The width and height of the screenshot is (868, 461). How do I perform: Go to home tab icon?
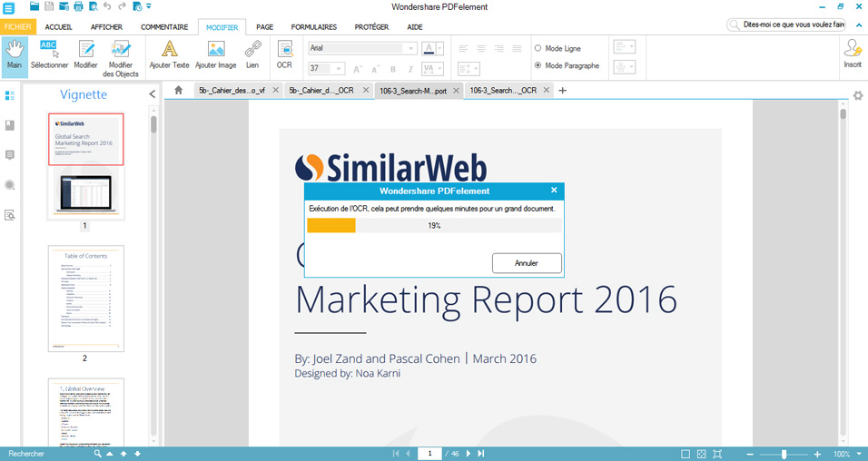pos(178,90)
